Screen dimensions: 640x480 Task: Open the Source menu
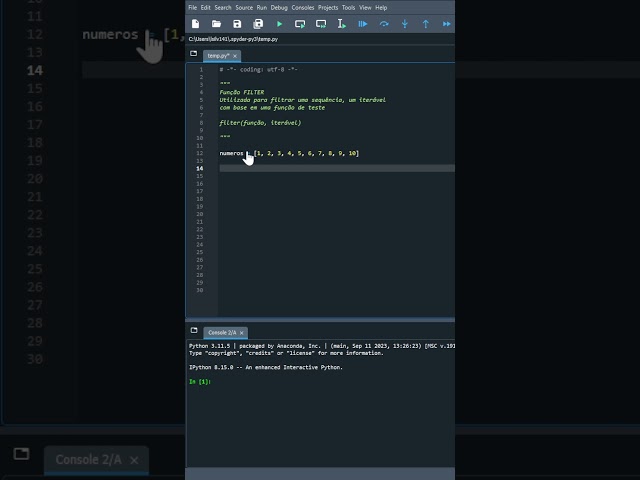(x=244, y=7)
